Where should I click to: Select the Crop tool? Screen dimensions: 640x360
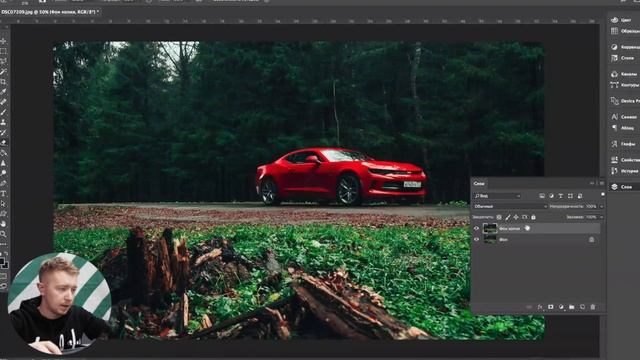[x=3, y=82]
